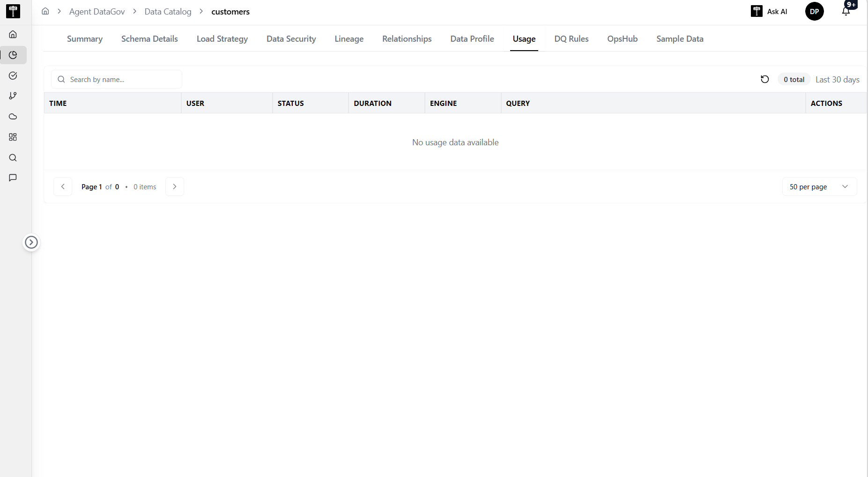Image resolution: width=868 pixels, height=477 pixels.
Task: Expand the sidebar with the arrow button
Action: coord(31,242)
